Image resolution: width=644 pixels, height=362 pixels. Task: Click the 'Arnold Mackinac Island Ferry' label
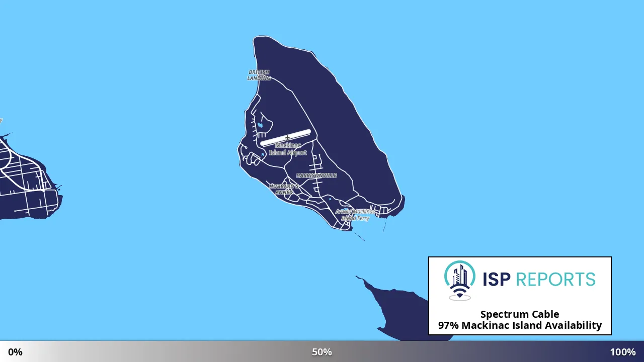[x=355, y=215]
